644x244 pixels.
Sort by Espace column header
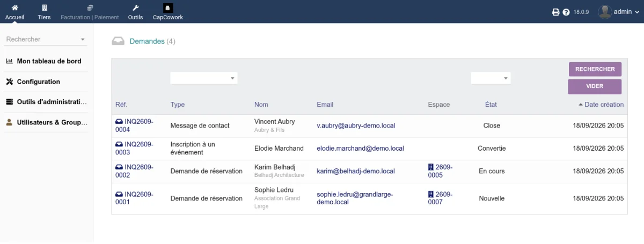(439, 105)
